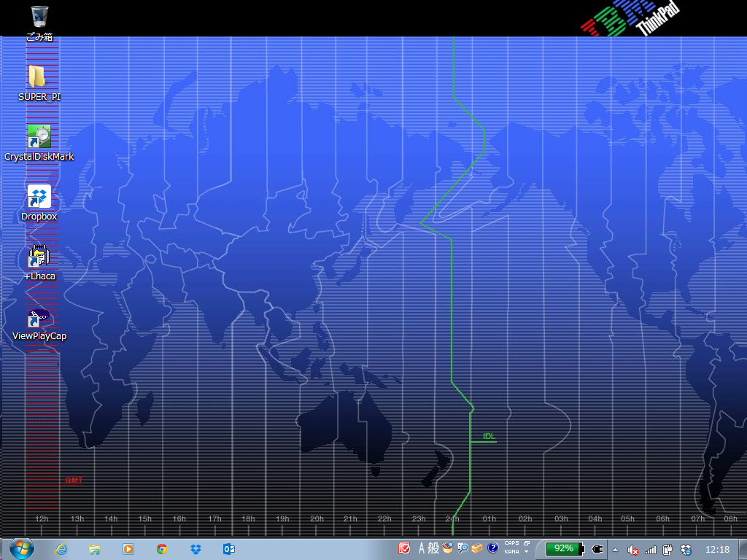Open IME help question mark icon
This screenshot has height=560, width=747.
click(492, 548)
